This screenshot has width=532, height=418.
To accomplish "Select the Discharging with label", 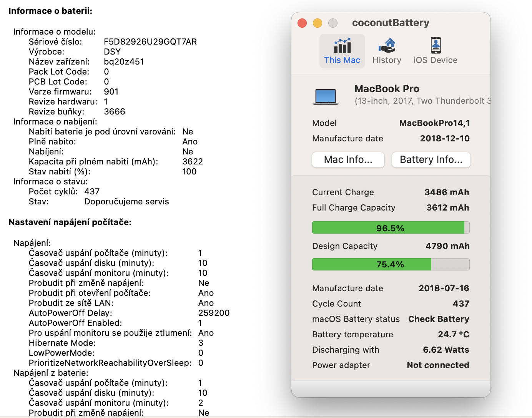I will 346,350.
